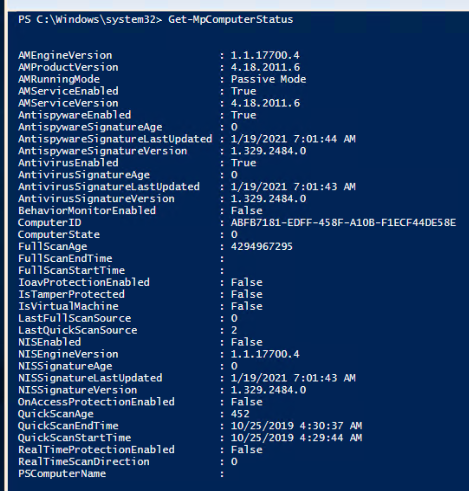The image size is (469, 491).
Task: Click the AntispywareSignatureLastUpdated date value
Action: coord(293,139)
